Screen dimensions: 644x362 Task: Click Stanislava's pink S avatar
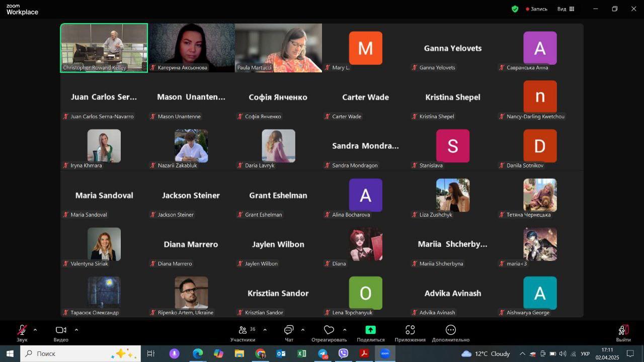pyautogui.click(x=453, y=146)
